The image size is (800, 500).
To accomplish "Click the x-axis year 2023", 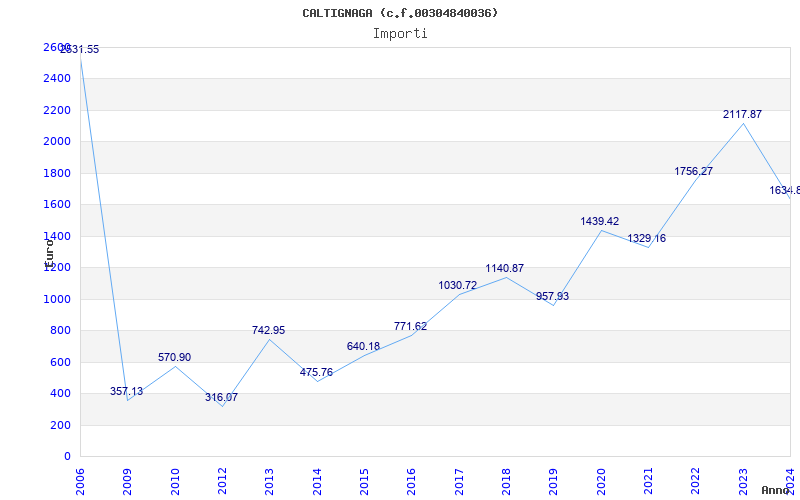I will [x=743, y=482].
